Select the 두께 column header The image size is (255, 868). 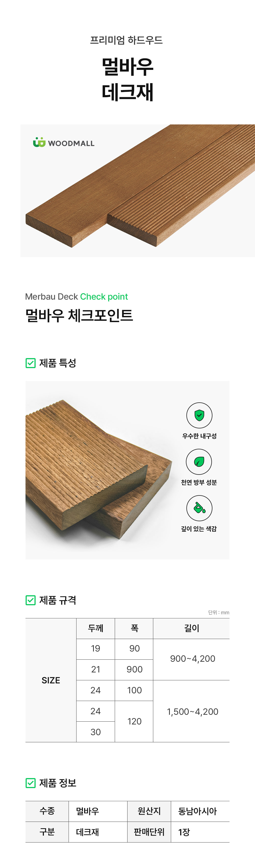(x=96, y=628)
